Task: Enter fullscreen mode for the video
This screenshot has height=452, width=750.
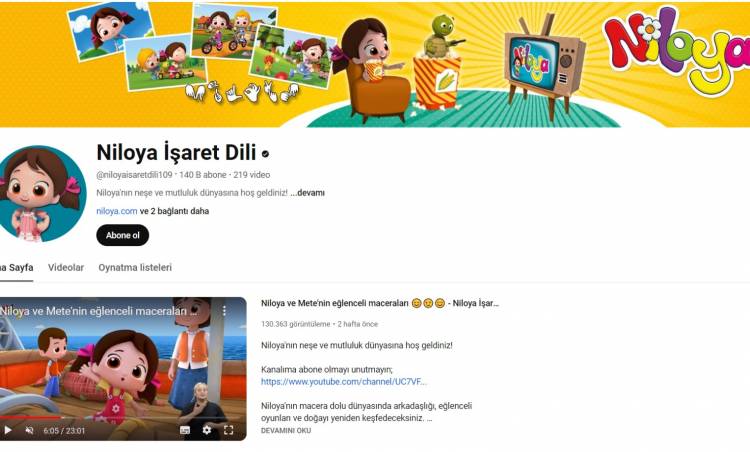Action: point(229,430)
